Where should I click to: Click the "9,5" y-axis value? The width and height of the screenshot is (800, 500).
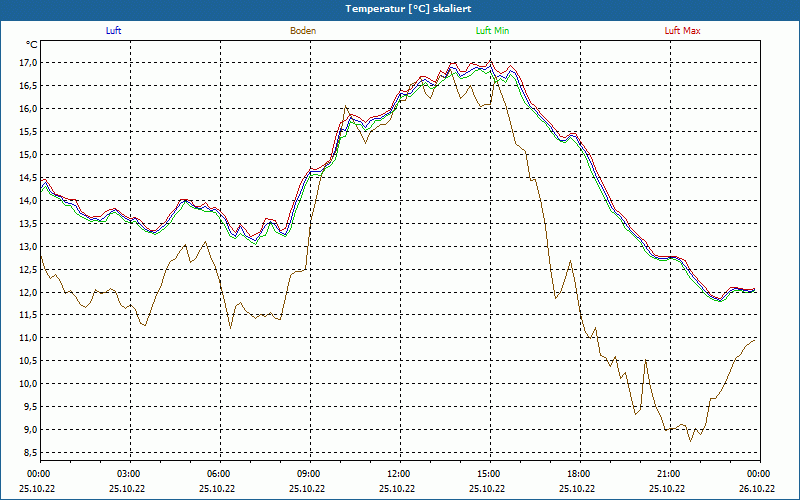pyautogui.click(x=30, y=407)
